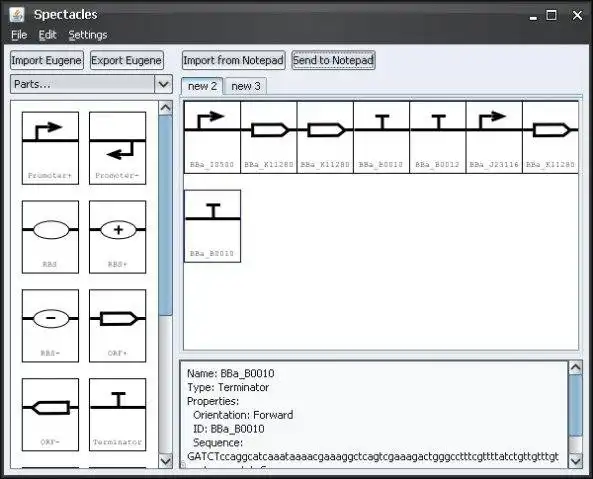
Task: Switch to the new 3 tab
Action: click(x=246, y=86)
